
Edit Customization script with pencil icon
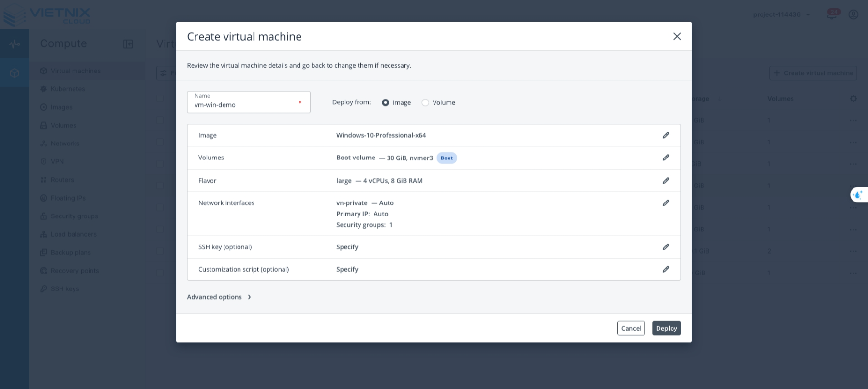pos(666,269)
